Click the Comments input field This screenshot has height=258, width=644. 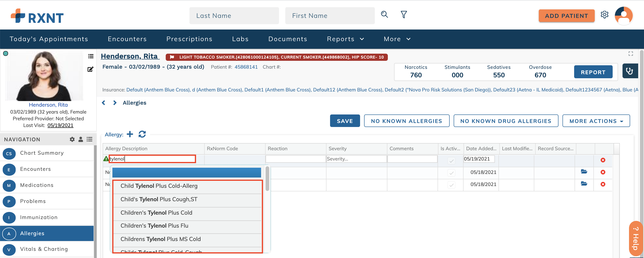pos(412,159)
